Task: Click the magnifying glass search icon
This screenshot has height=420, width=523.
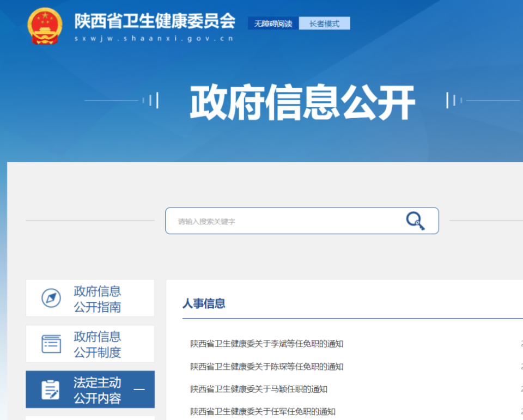Action: [x=415, y=221]
